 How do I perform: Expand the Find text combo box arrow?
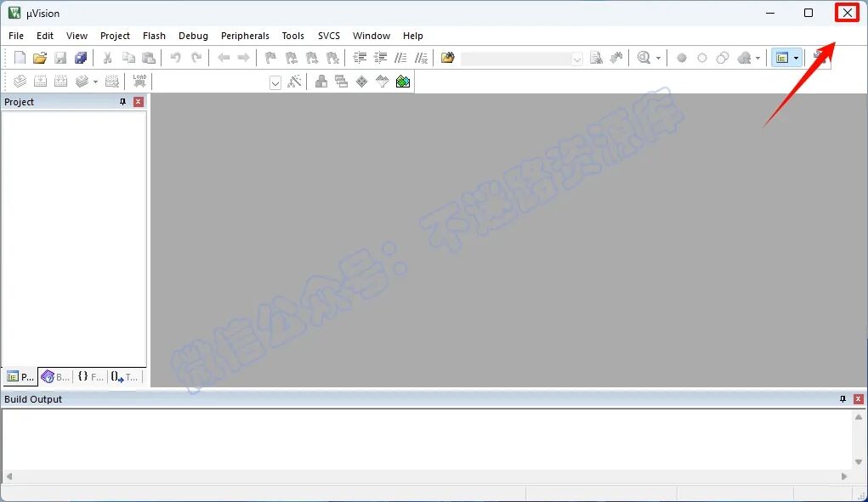click(576, 59)
